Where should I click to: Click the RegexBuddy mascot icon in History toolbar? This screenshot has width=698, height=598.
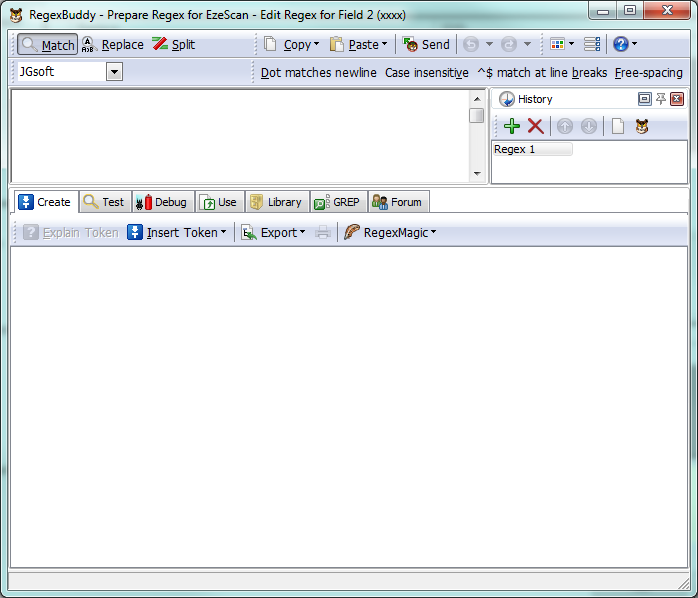642,126
